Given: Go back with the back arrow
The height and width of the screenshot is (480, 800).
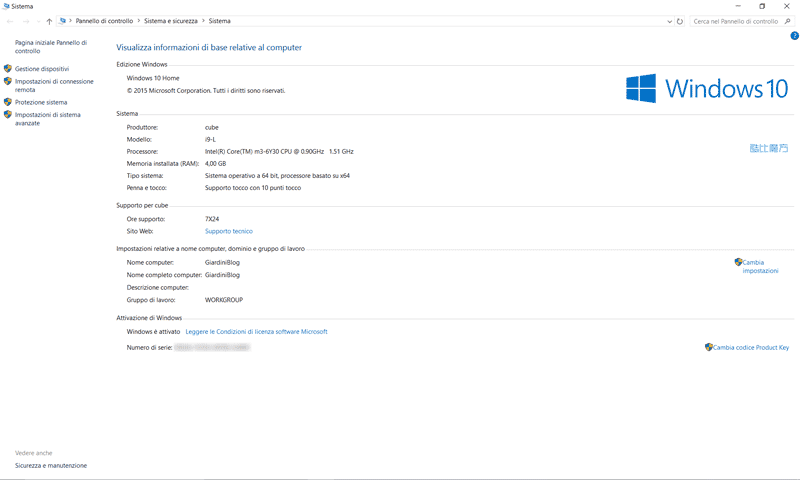Looking at the screenshot, I should (x=10, y=21).
